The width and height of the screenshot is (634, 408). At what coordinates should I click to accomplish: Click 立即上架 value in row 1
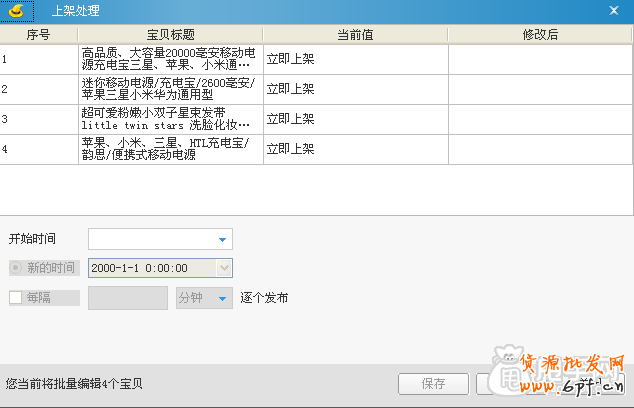290,59
